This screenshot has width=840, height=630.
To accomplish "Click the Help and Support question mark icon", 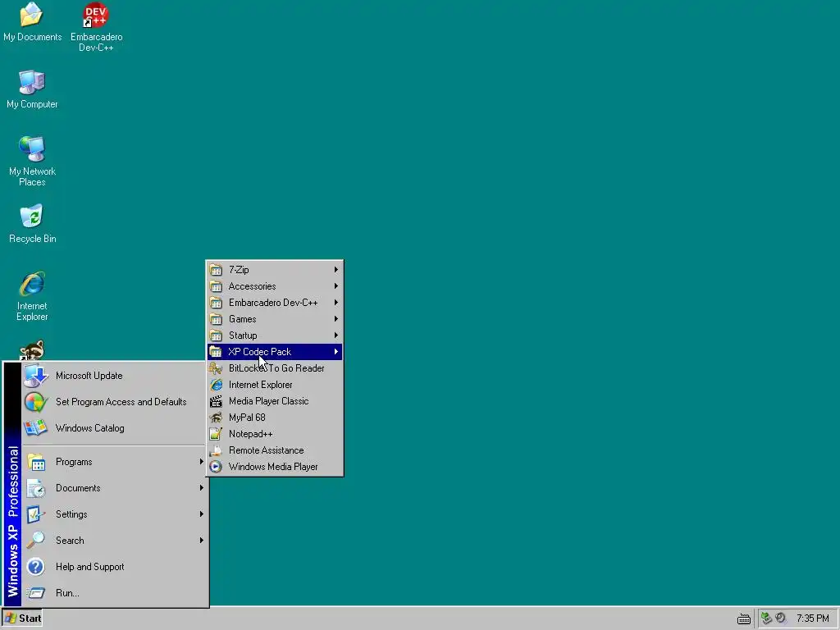I will [36, 567].
